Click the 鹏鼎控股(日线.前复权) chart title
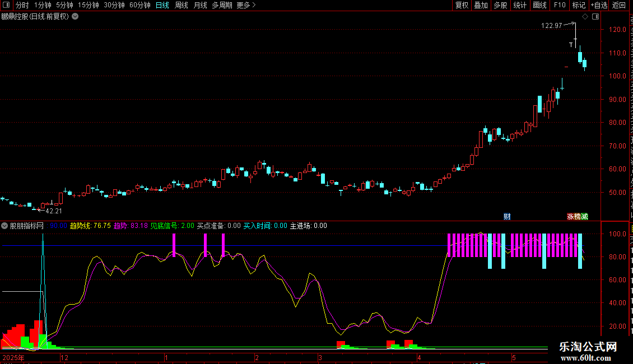 point(35,17)
